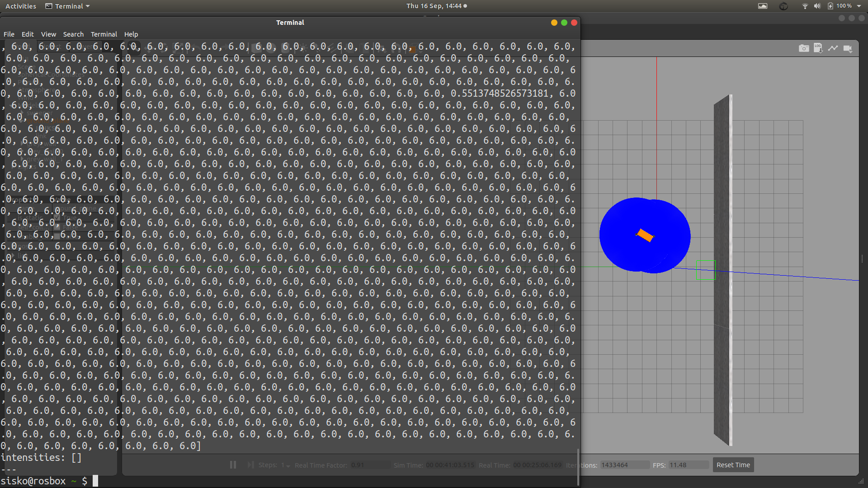Close Terminal with the red button
Image resolution: width=868 pixels, height=488 pixels.
point(574,23)
